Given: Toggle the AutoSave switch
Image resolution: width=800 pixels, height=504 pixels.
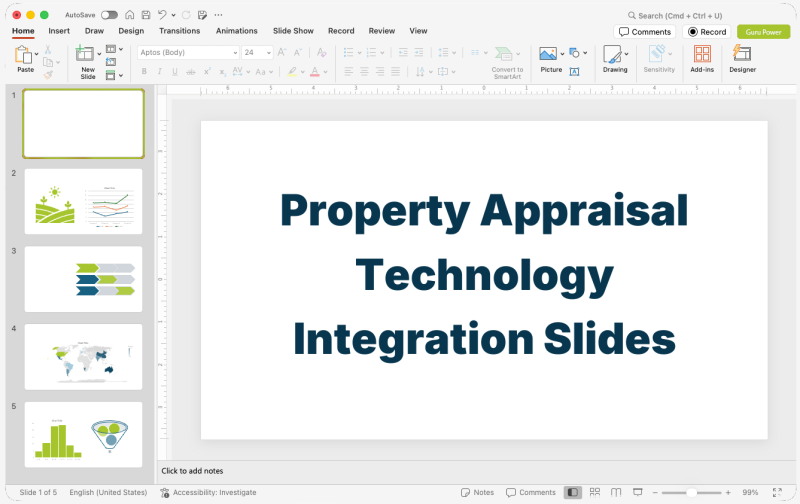Looking at the screenshot, I should click(x=109, y=15).
